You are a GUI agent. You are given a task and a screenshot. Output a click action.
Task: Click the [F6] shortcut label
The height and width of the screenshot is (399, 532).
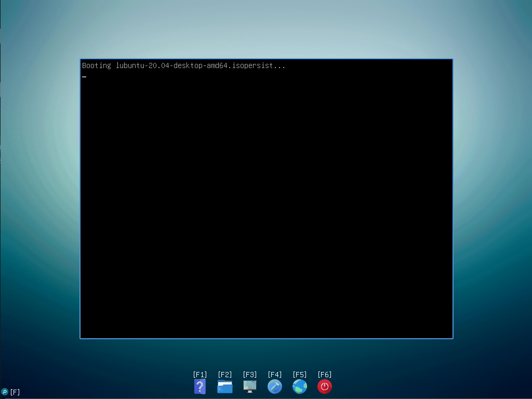point(325,374)
